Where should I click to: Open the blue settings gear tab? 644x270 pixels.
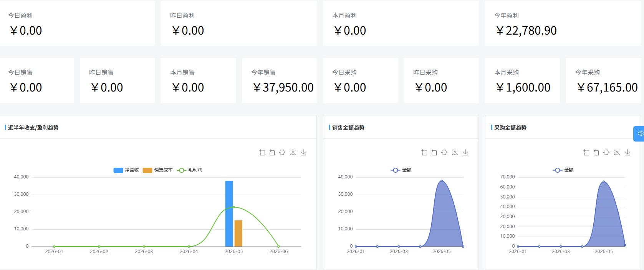pyautogui.click(x=639, y=133)
